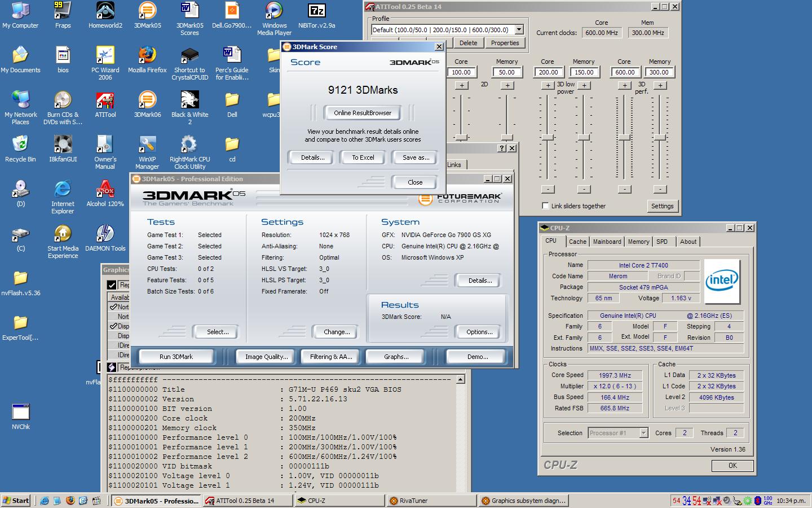The width and height of the screenshot is (812, 508).
Task: Click the Options... button under Results
Action: coord(479,332)
